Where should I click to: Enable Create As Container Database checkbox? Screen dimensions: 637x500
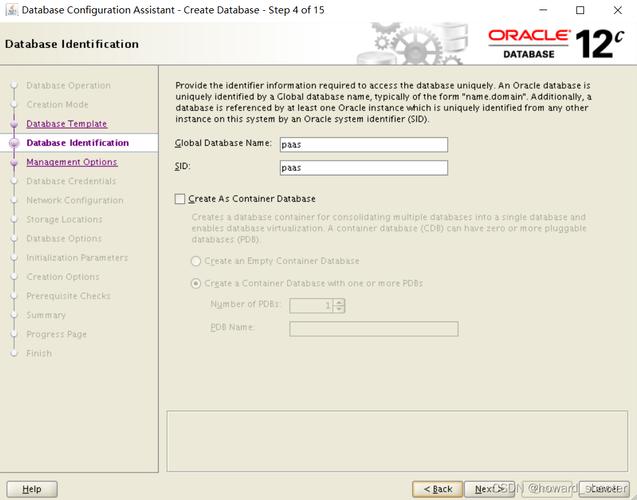180,199
